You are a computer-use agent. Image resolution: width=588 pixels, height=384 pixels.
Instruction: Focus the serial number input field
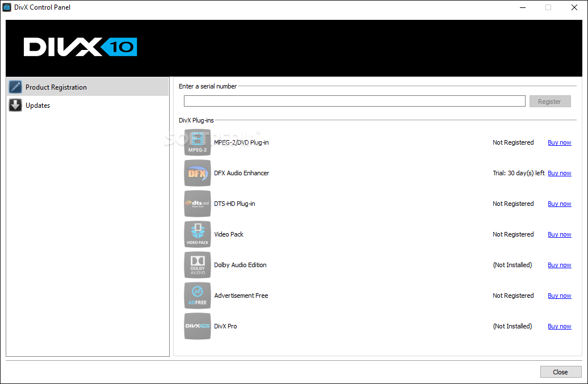[x=354, y=101]
